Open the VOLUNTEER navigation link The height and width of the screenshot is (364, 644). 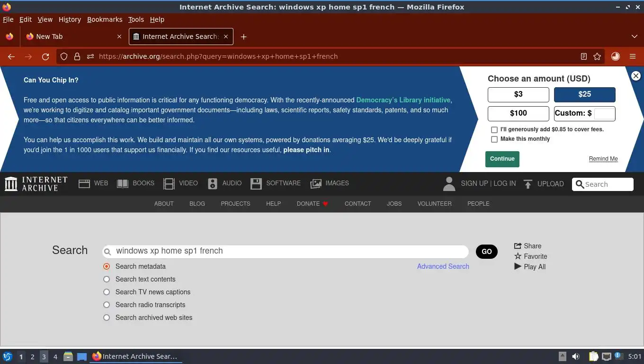434,204
